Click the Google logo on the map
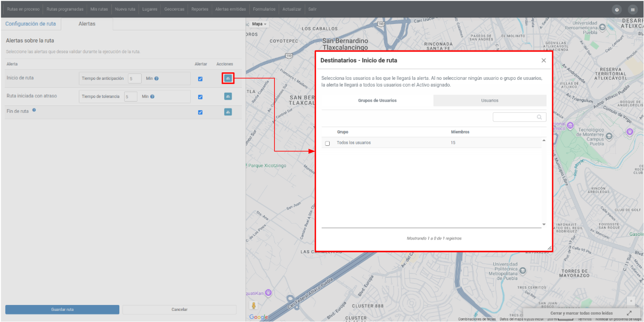Screen dimensions: 644x322 click(259, 317)
